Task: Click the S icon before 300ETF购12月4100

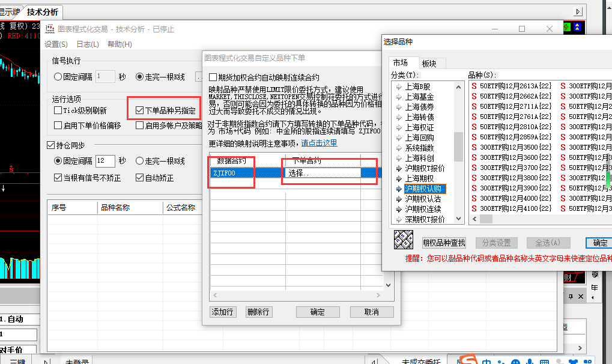Action: click(474, 208)
